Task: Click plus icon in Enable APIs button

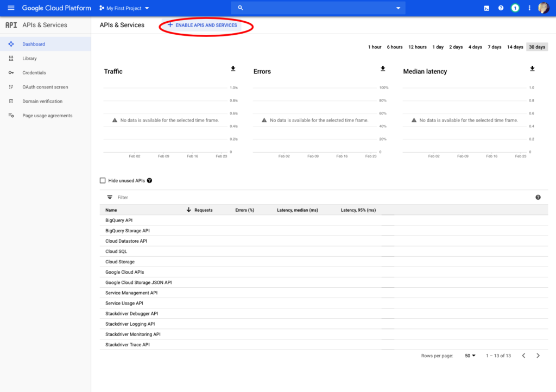Action: point(170,25)
